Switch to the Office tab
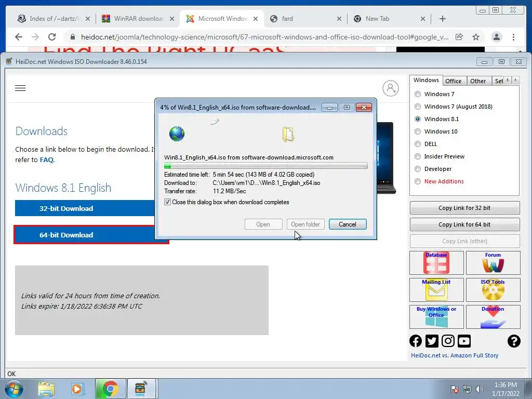 click(x=453, y=81)
